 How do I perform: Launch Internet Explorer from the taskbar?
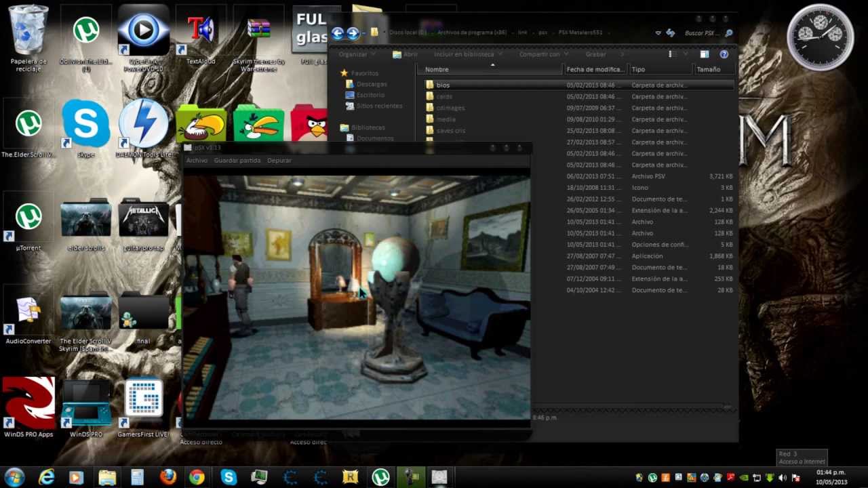click(x=46, y=477)
